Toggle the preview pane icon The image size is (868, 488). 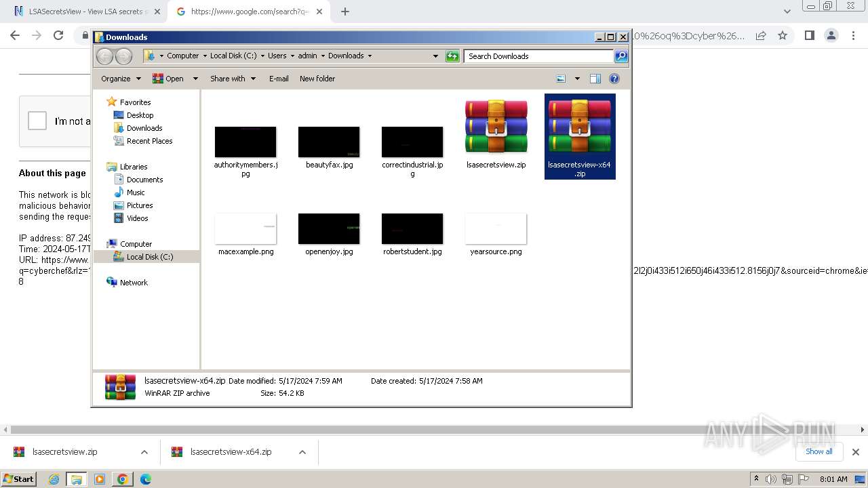(x=595, y=79)
